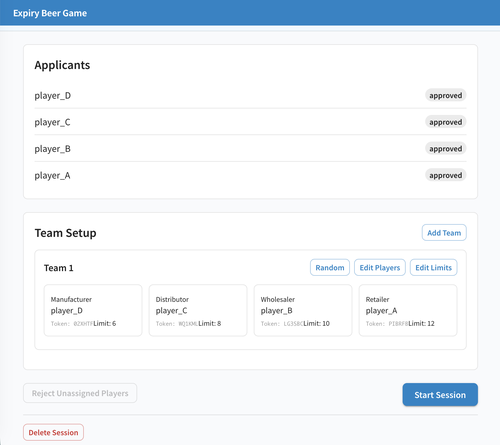Open the Expiry Beer Game header title
This screenshot has height=445, width=500.
coord(50,13)
